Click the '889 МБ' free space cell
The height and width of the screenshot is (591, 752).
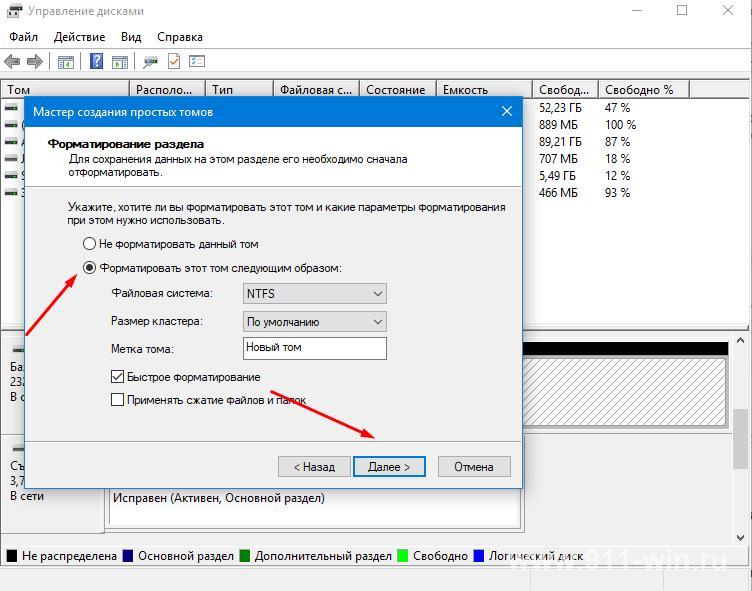click(x=558, y=125)
